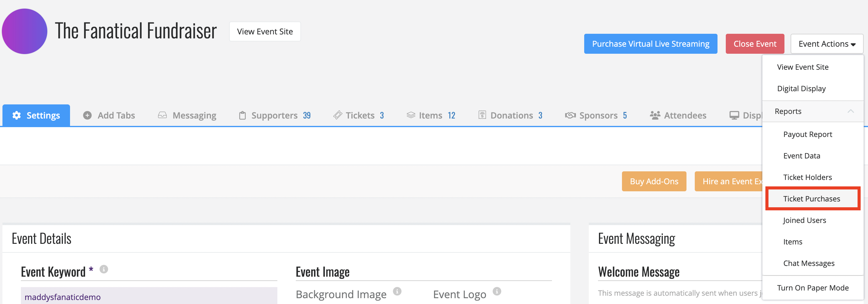Click the Items count 12

click(451, 115)
